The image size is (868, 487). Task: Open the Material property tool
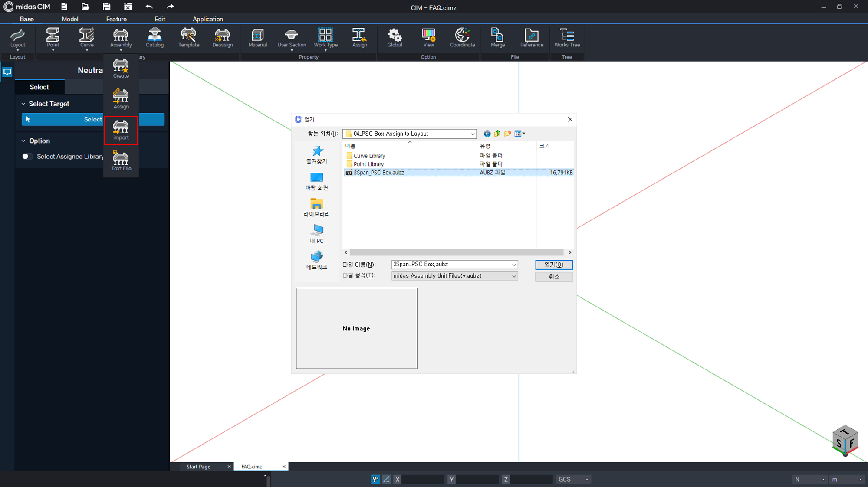tap(258, 38)
